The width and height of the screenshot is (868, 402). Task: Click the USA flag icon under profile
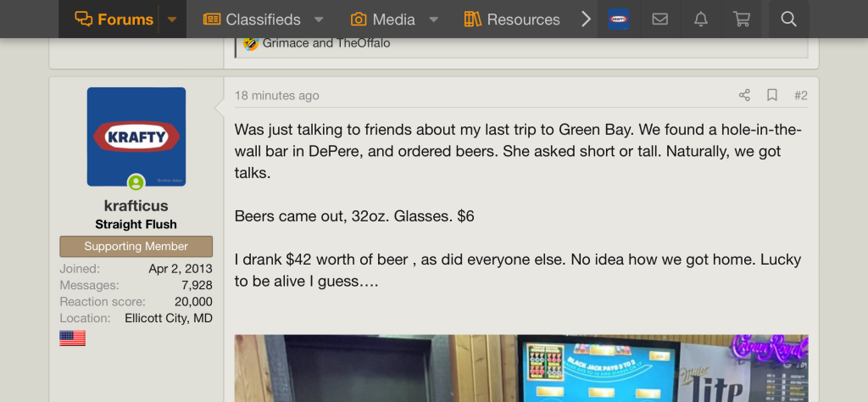(x=72, y=338)
